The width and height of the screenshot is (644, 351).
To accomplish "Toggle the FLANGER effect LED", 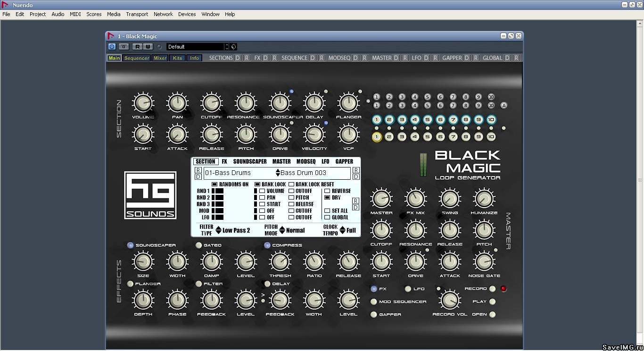I will pyautogui.click(x=131, y=284).
